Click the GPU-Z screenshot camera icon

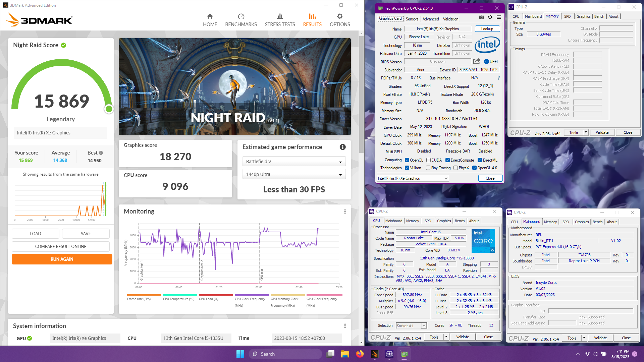click(481, 17)
